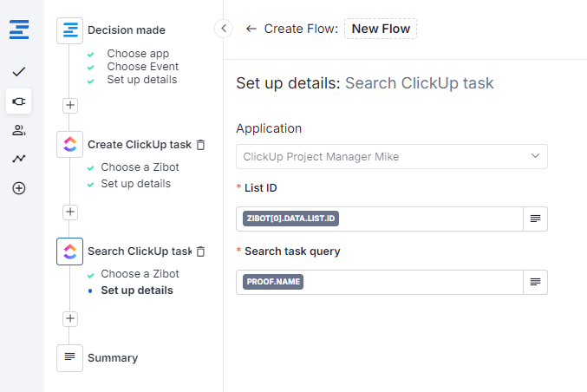Click the plus circle icon in sidebar
587x392 pixels.
18,188
